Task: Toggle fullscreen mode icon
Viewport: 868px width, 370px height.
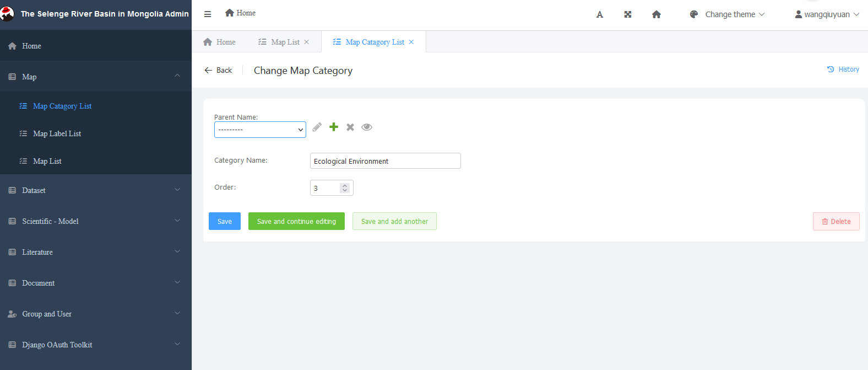Action: [628, 14]
